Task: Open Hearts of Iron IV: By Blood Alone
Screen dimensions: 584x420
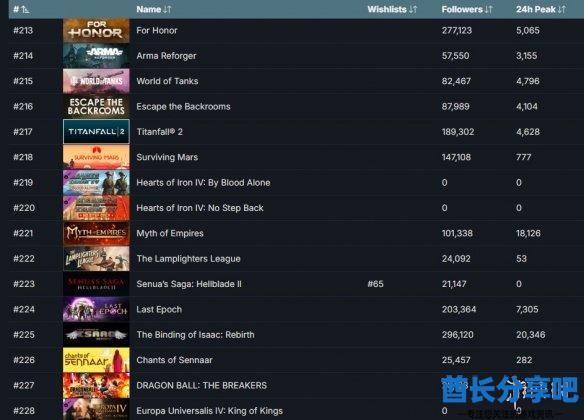Action: click(x=203, y=182)
